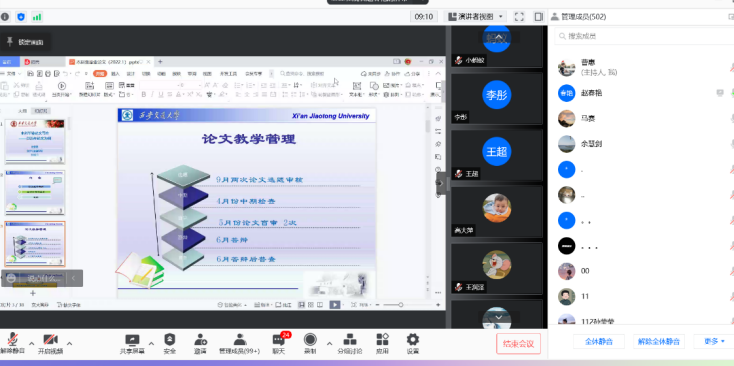Toggle the side panel layout icon
Screen dimensions: 734x366
click(539, 17)
